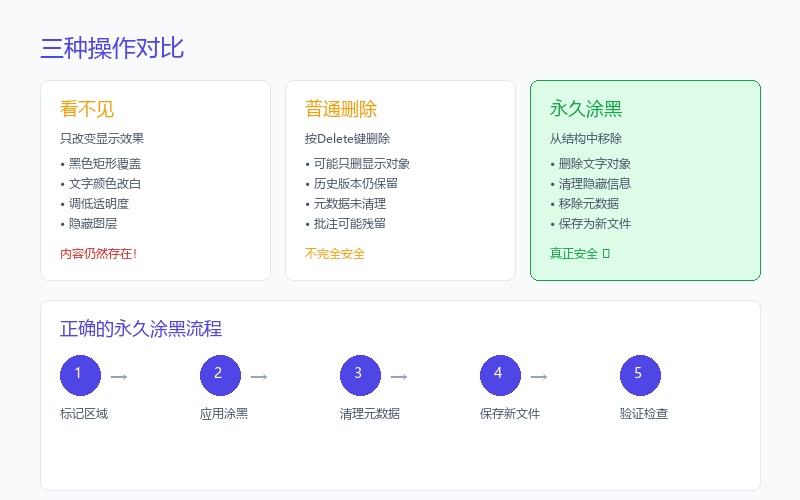Click the 验证检查 step label

coord(644,413)
